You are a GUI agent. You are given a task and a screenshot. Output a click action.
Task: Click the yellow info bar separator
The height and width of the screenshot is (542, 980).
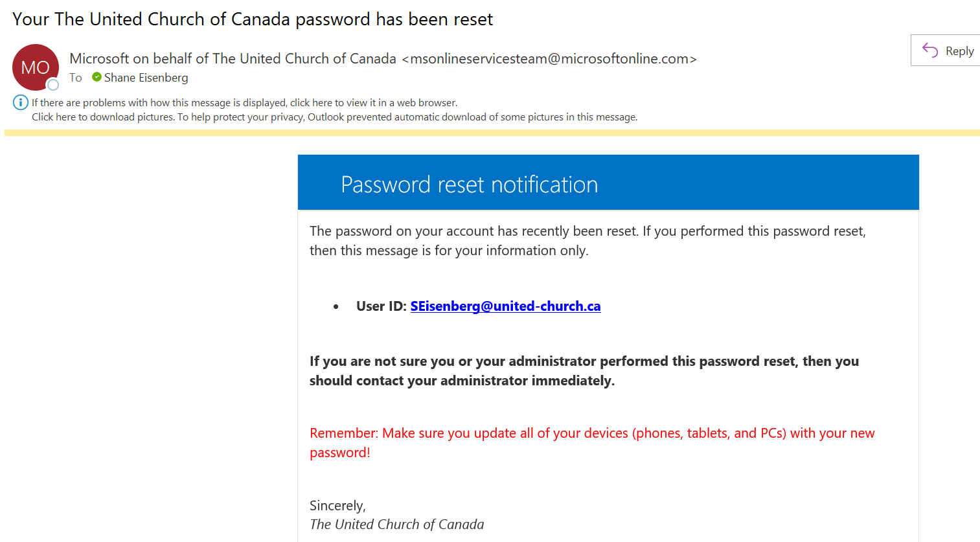pos(492,133)
